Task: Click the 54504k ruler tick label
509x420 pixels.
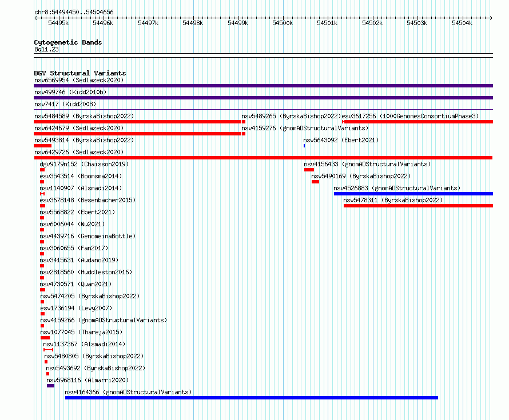Action: pyautogui.click(x=462, y=23)
